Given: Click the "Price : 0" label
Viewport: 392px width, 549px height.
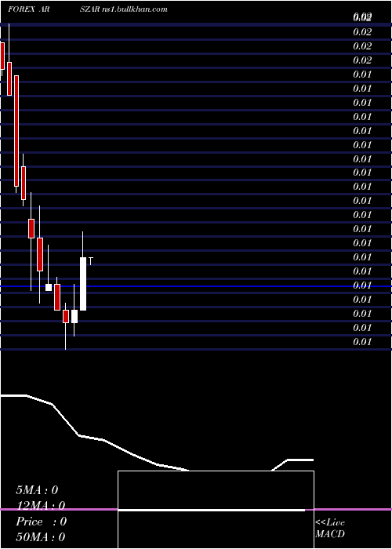Looking at the screenshot, I should pos(41,522).
